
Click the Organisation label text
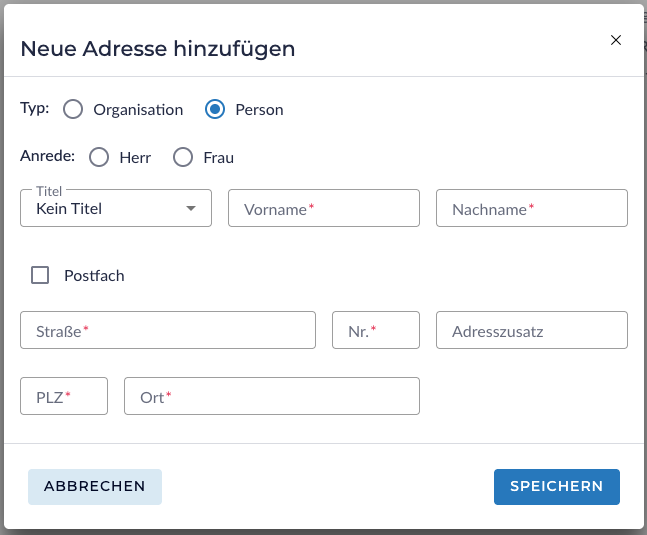pos(138,110)
